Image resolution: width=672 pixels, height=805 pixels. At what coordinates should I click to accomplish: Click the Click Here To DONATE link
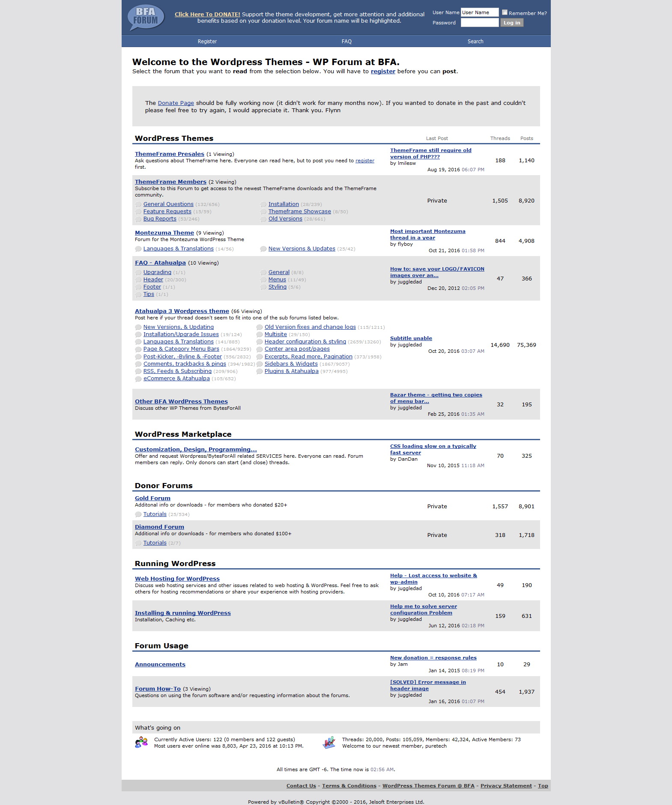[x=207, y=14]
